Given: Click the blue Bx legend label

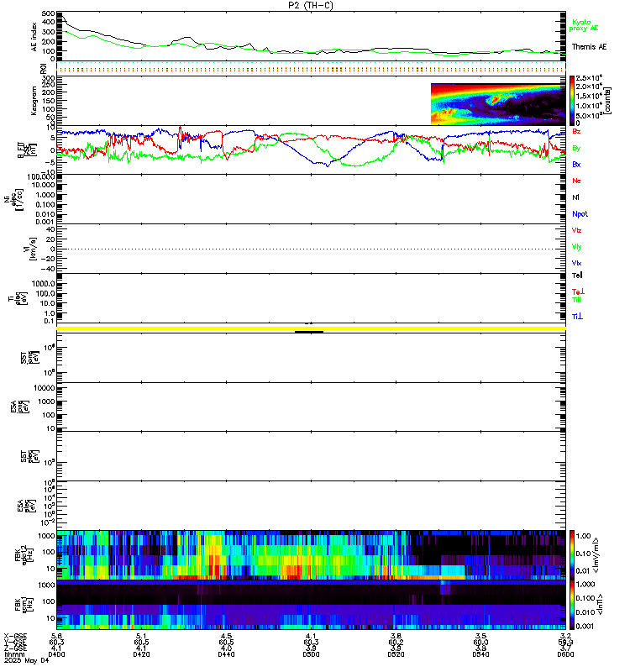Looking at the screenshot, I should point(576,164).
